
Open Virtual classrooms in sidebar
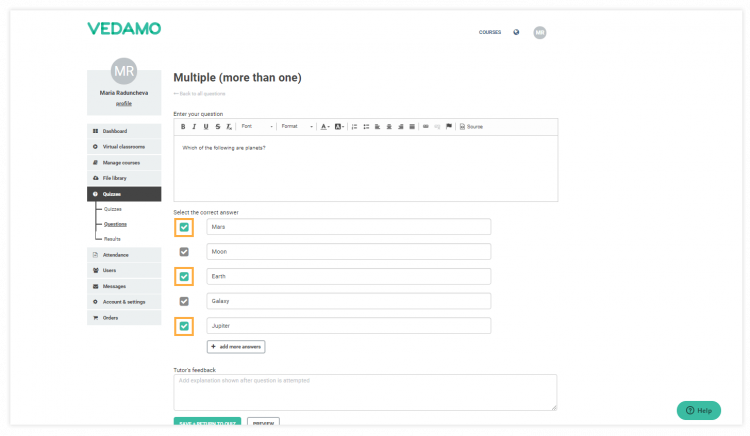[x=124, y=147]
